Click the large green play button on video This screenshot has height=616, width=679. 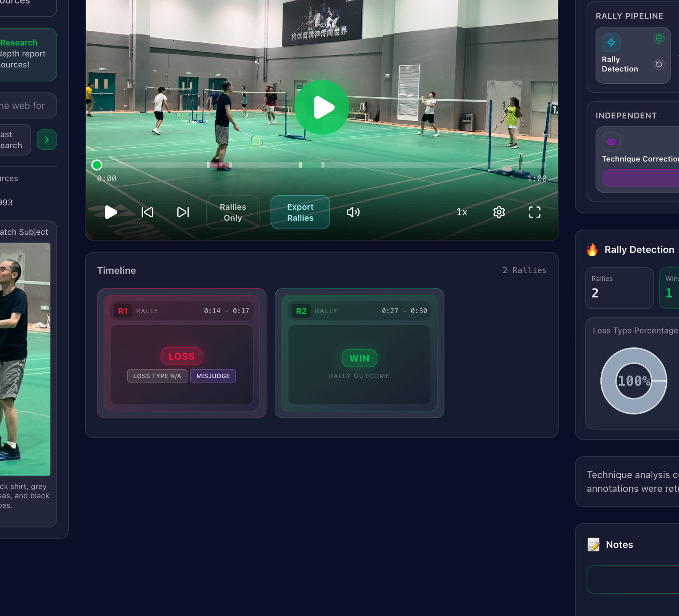tap(321, 107)
